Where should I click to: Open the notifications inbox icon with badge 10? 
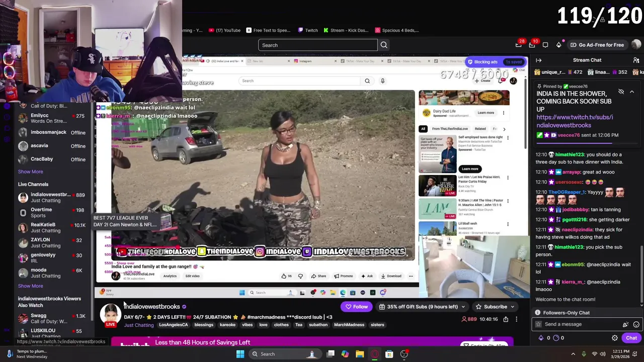pyautogui.click(x=532, y=45)
